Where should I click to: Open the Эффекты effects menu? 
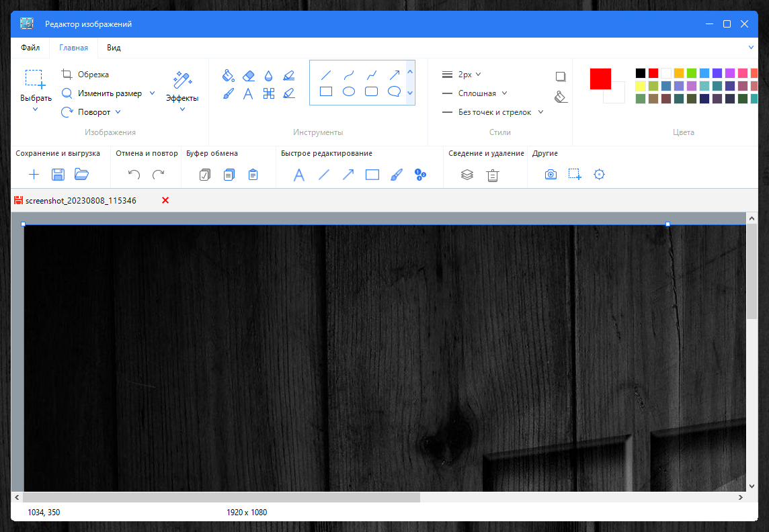(x=182, y=91)
